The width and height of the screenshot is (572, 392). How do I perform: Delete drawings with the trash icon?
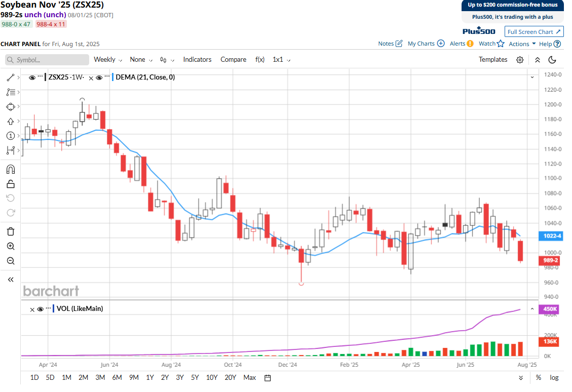[x=11, y=231]
